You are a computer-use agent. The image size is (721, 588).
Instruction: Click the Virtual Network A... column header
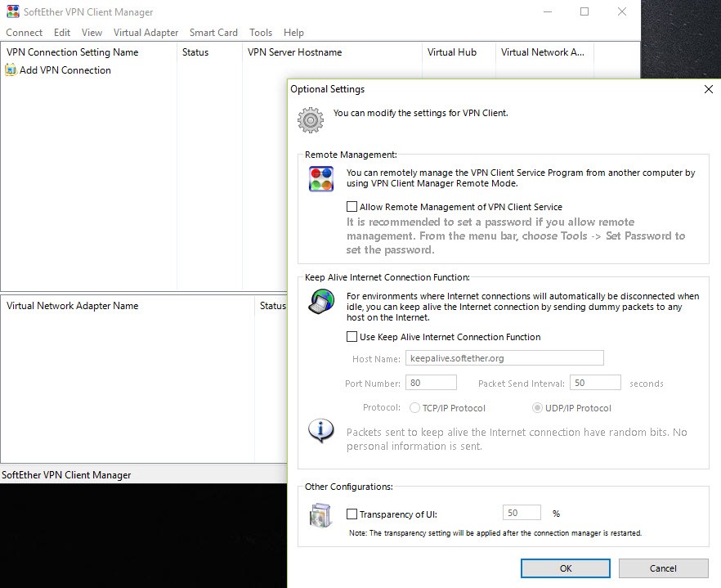(545, 52)
